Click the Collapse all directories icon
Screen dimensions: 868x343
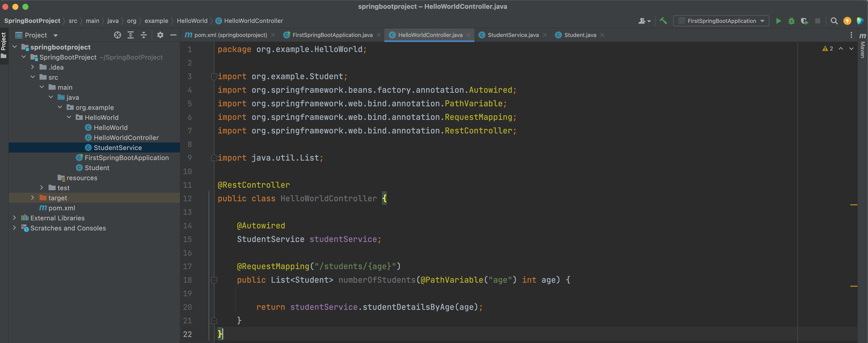coord(143,35)
